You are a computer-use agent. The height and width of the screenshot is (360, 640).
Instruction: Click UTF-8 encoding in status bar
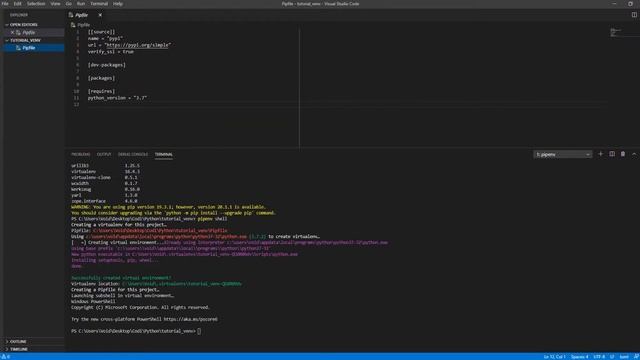tap(599, 357)
